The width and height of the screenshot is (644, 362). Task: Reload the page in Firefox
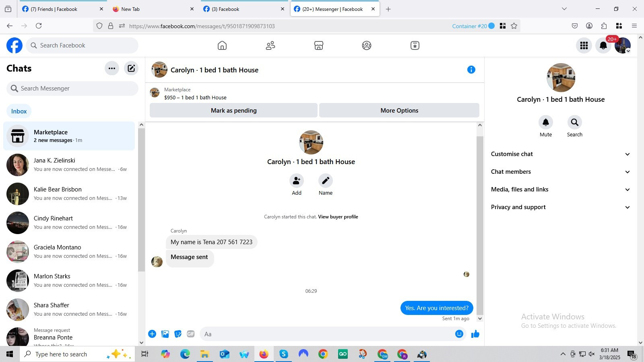(x=39, y=26)
